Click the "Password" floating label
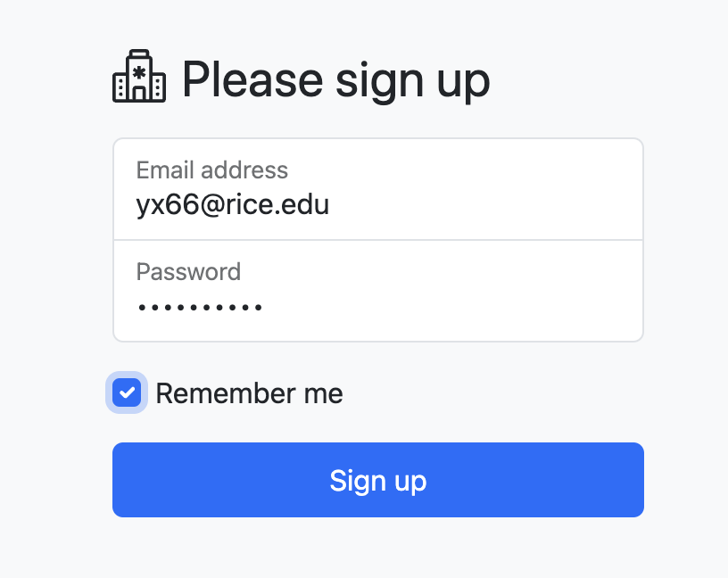 pyautogui.click(x=188, y=272)
